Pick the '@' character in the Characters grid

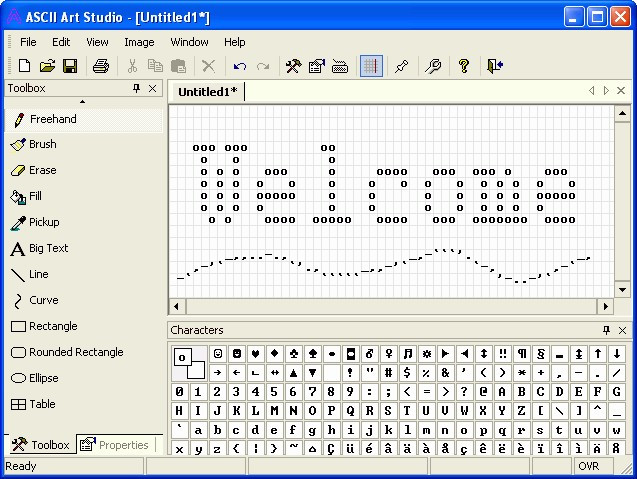(483, 392)
